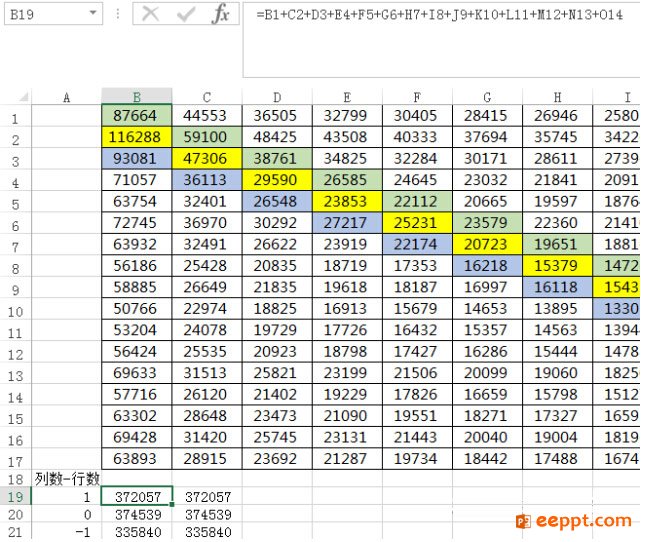The width and height of the screenshot is (647, 542).
Task: Click the Select All corner triangle
Action: 24,97
